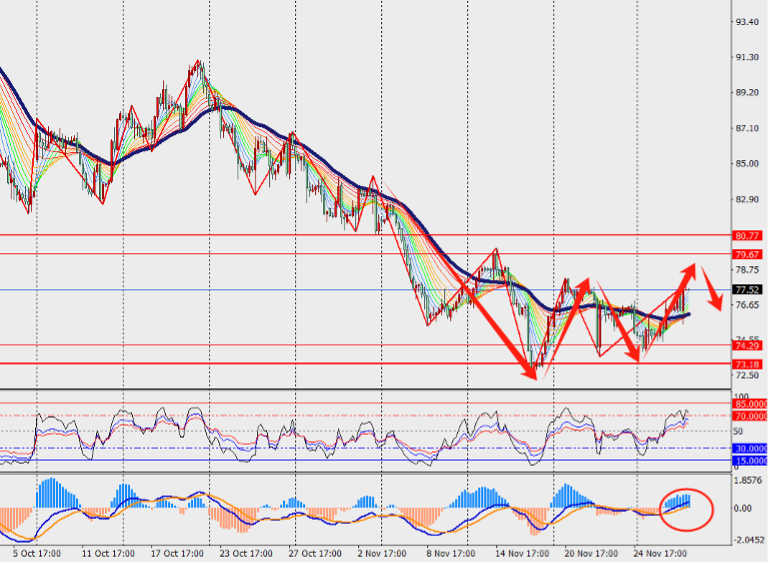Click the 82.90 price axis label
770x563 pixels.
[x=747, y=199]
